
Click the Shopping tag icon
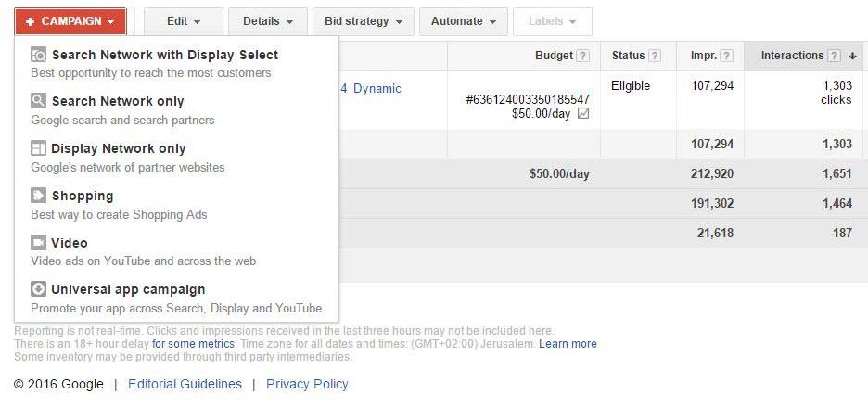38,196
